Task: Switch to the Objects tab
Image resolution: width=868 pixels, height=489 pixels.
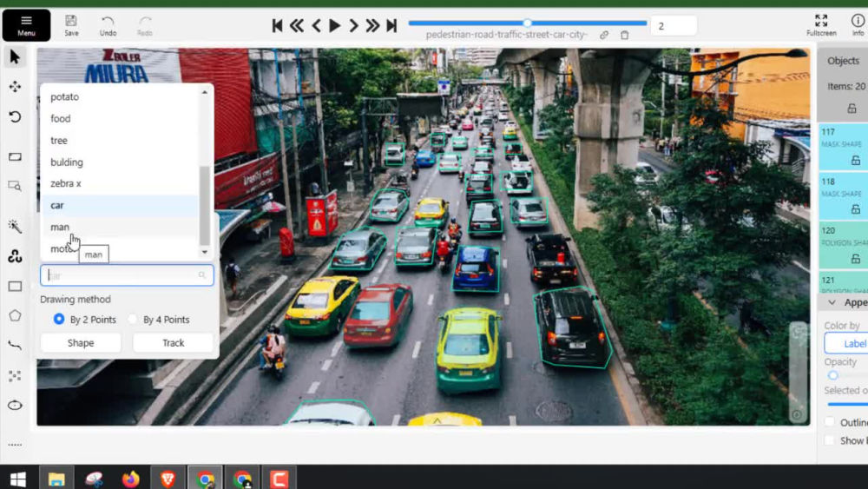Action: click(x=843, y=61)
